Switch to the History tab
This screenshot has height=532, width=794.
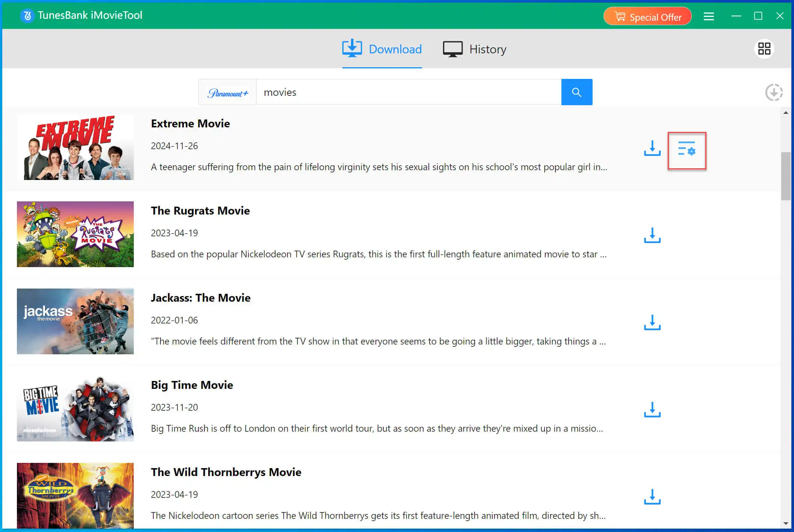pos(475,49)
